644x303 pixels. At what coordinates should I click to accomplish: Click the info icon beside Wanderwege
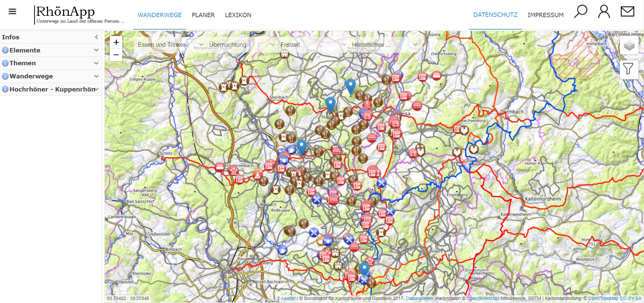point(5,76)
